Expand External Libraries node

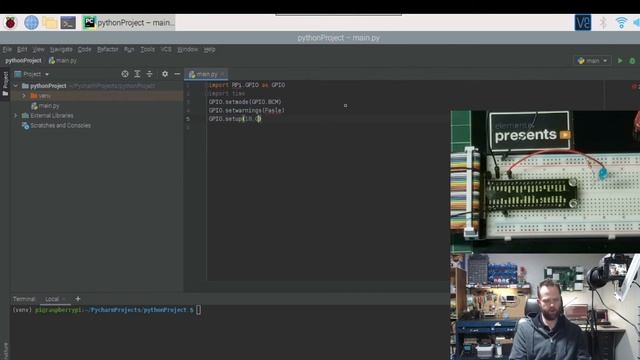16,116
